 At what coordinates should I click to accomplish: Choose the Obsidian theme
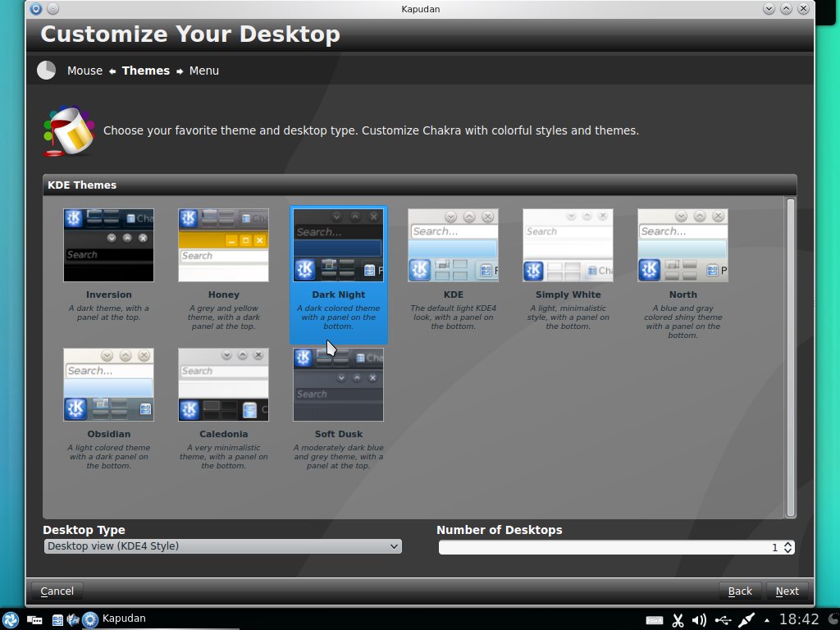click(x=109, y=385)
